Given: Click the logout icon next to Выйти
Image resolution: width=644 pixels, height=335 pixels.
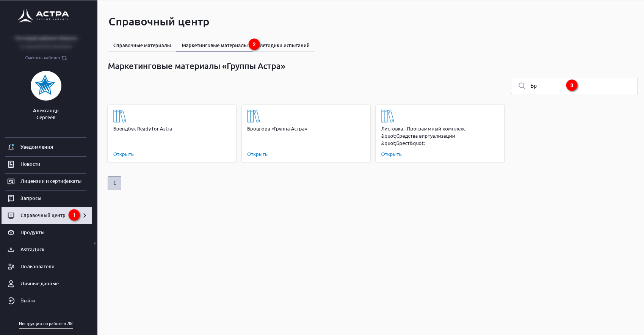Looking at the screenshot, I should [x=11, y=301].
